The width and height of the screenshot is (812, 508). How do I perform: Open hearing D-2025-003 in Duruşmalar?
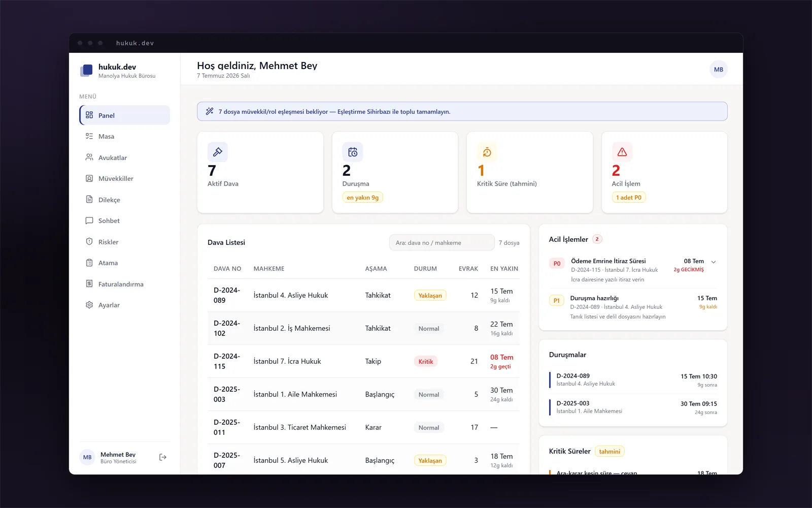(x=633, y=407)
